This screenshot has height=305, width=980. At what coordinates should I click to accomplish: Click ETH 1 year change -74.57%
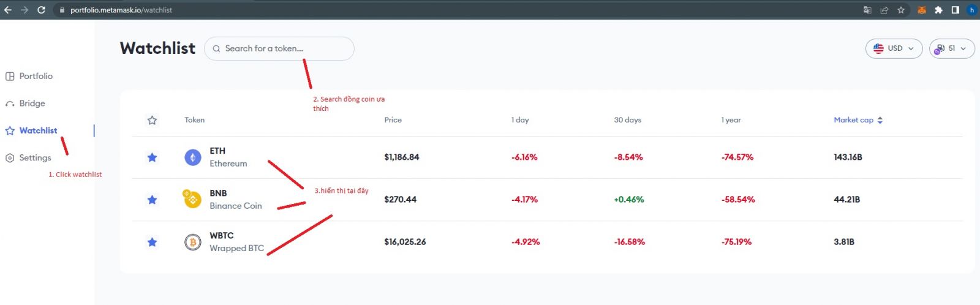tap(737, 157)
